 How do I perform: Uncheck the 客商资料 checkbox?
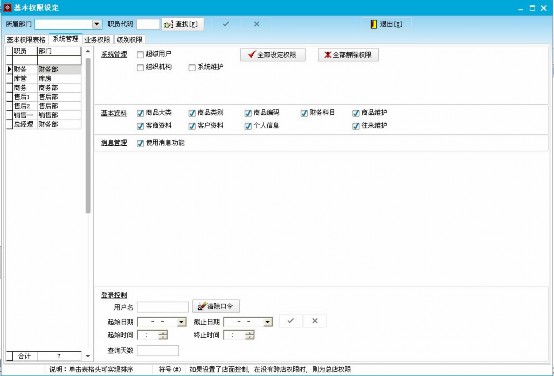click(140, 126)
